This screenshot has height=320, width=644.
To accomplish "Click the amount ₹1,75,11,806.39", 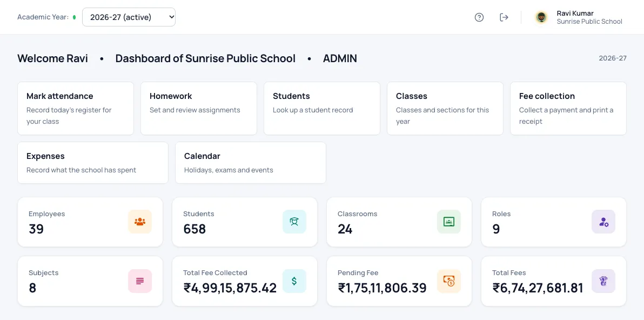I will 383,288.
